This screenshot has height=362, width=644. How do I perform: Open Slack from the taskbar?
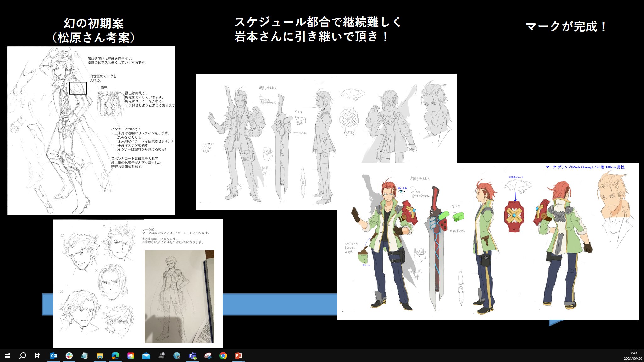tap(69, 356)
